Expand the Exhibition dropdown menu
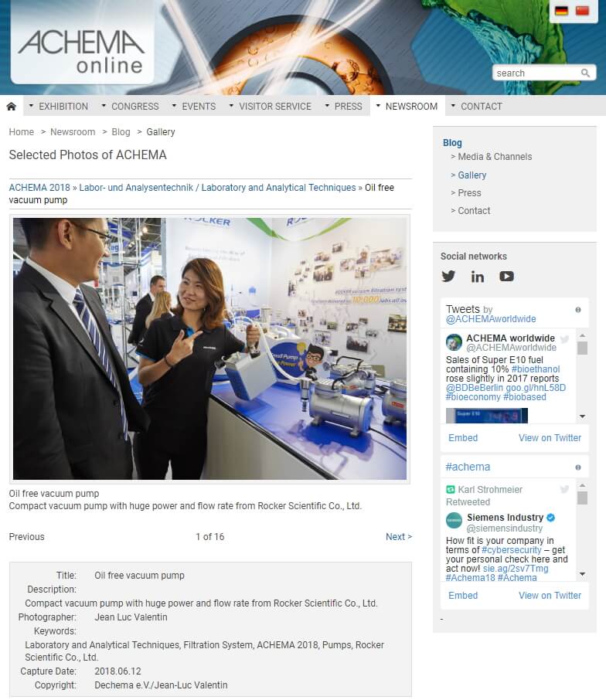The image size is (606, 700). click(59, 107)
